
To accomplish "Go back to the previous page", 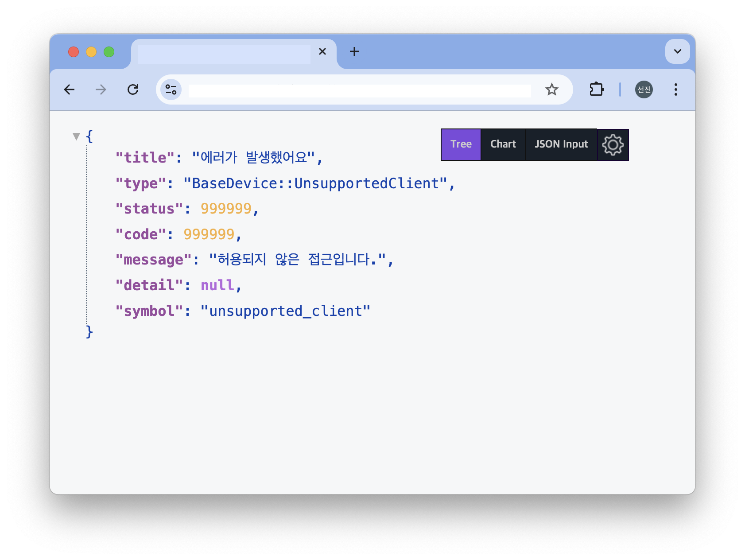I will pyautogui.click(x=69, y=90).
